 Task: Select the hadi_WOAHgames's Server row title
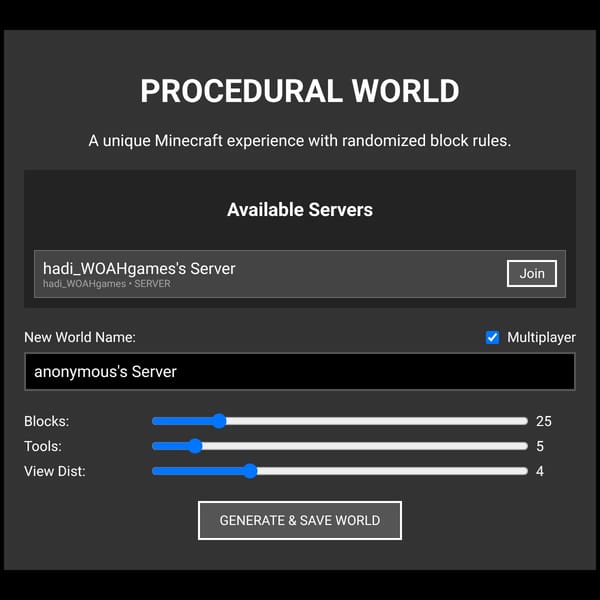(x=139, y=269)
